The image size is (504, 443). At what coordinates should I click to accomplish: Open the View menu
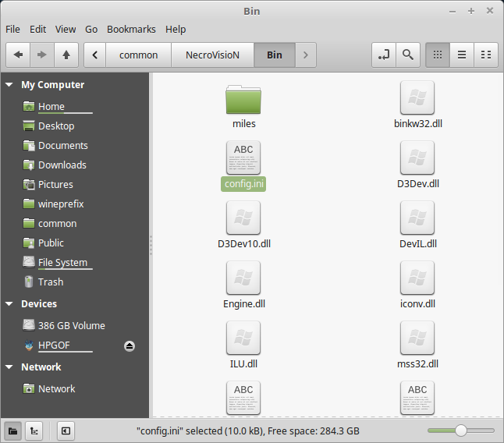tap(66, 29)
